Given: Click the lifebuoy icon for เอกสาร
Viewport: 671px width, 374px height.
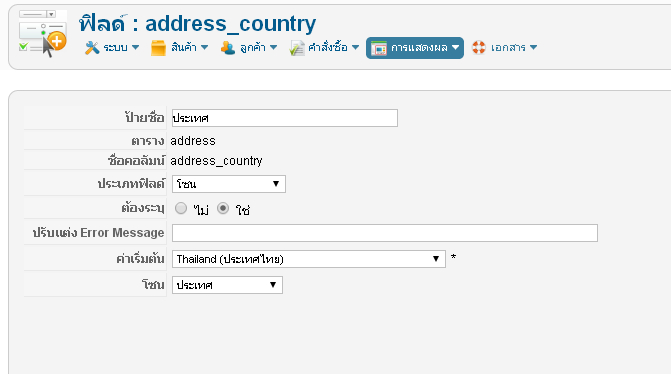Looking at the screenshot, I should point(479,47).
